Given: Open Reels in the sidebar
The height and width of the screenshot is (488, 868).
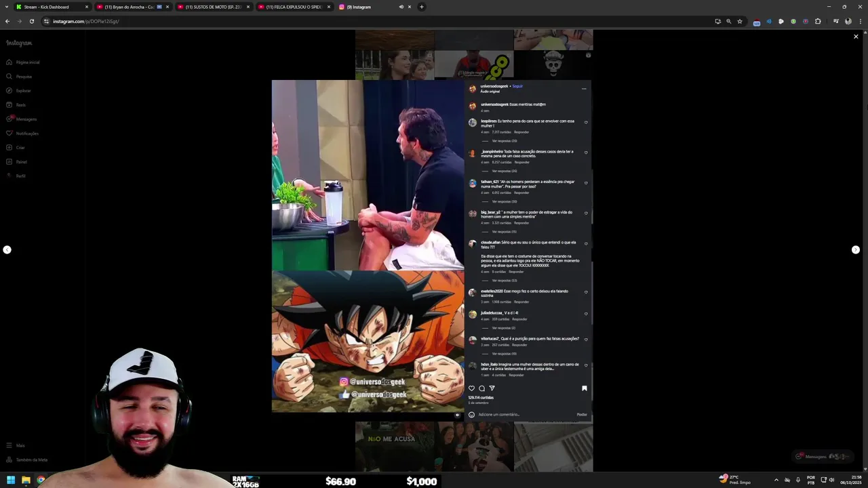Looking at the screenshot, I should pos(16,105).
